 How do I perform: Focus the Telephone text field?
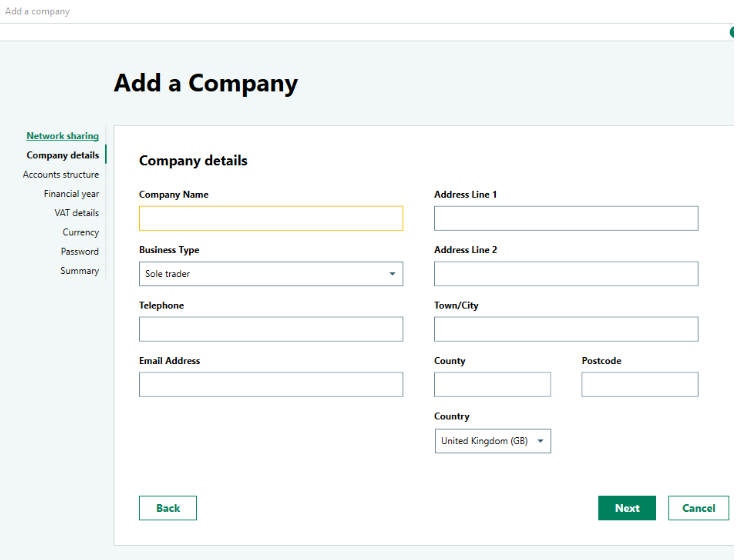coord(271,330)
